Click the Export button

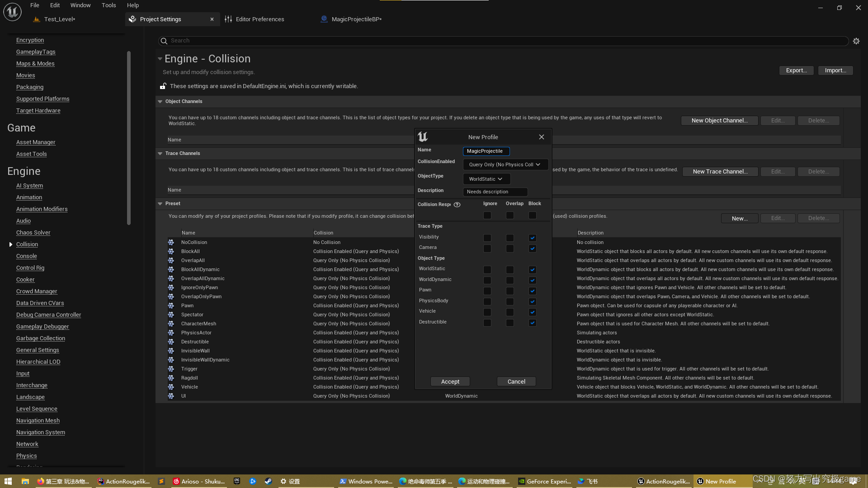pos(796,70)
